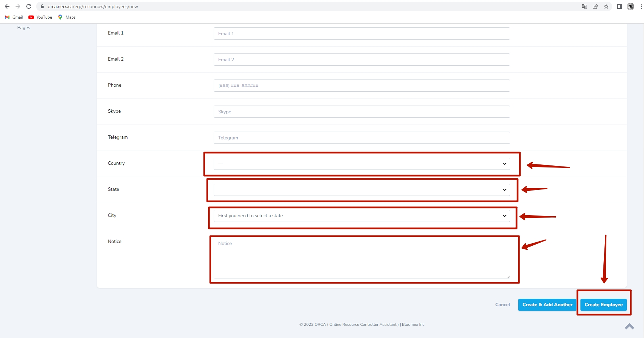This screenshot has height=338, width=644.
Task: Click the City field label
Action: pyautogui.click(x=112, y=215)
